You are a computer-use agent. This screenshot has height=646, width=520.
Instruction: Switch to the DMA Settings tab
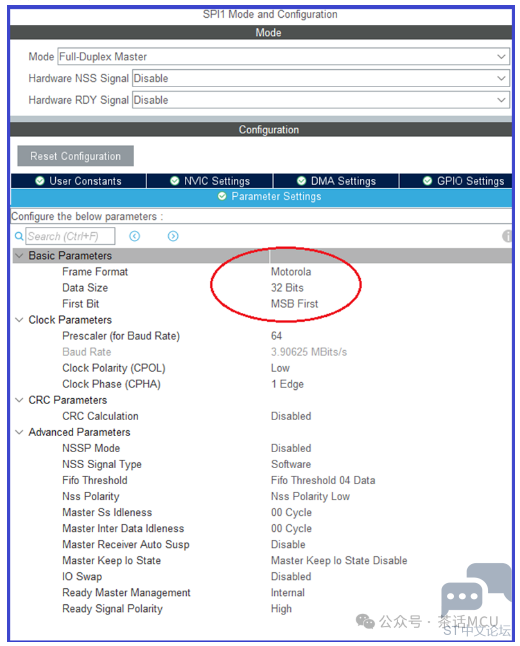click(336, 181)
